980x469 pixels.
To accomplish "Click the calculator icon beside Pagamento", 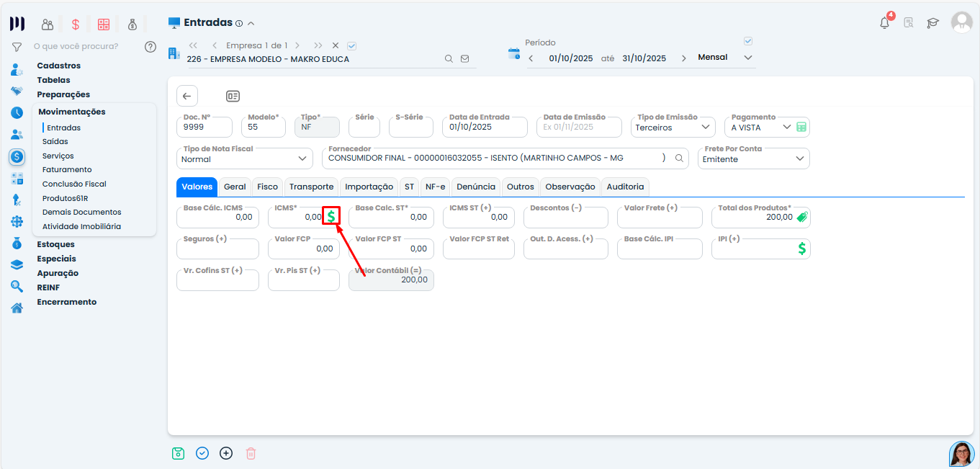I will pos(801,128).
